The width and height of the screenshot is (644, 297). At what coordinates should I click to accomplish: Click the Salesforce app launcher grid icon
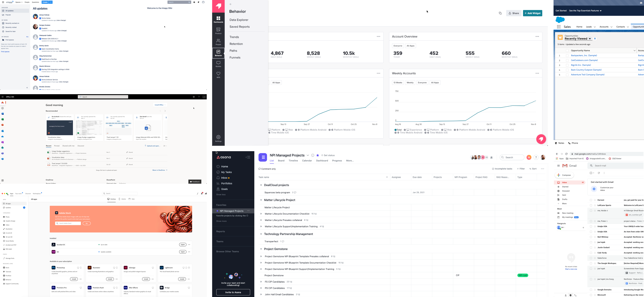(x=559, y=27)
